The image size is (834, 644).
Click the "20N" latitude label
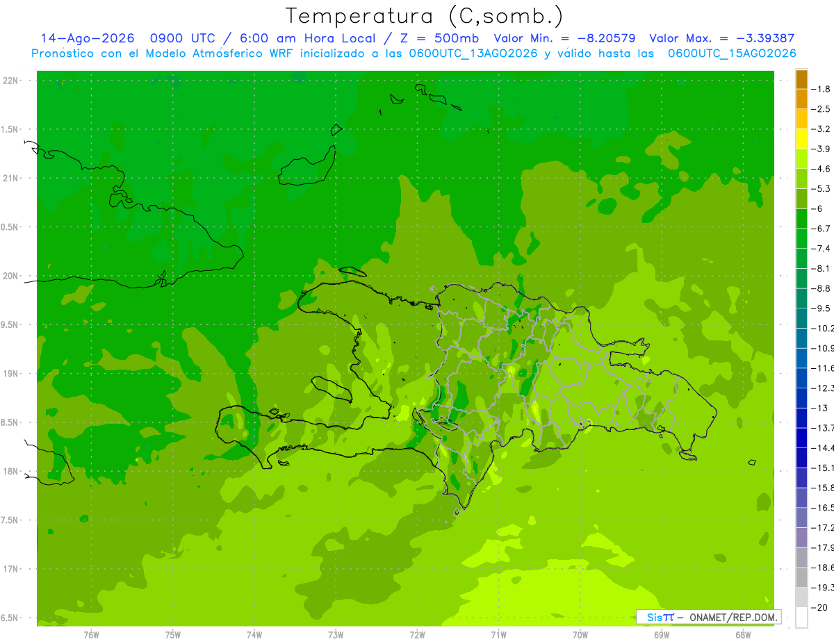12,276
